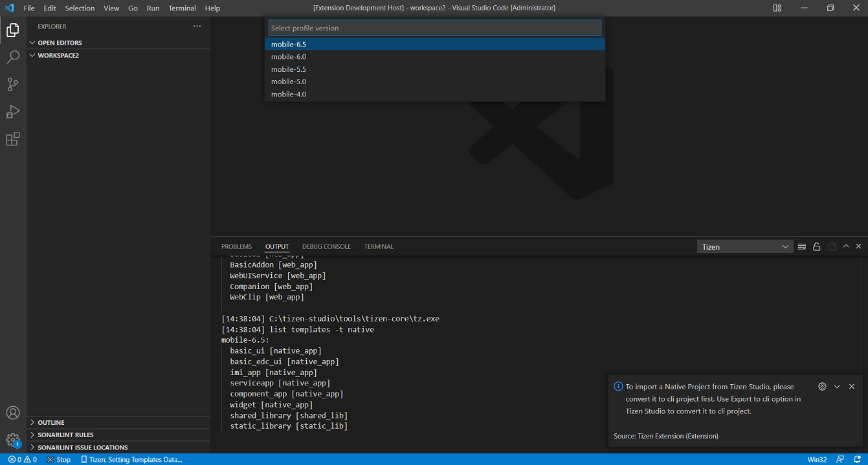Open the Search view in activity bar
Image resolution: width=868 pixels, height=465 pixels.
pos(13,58)
